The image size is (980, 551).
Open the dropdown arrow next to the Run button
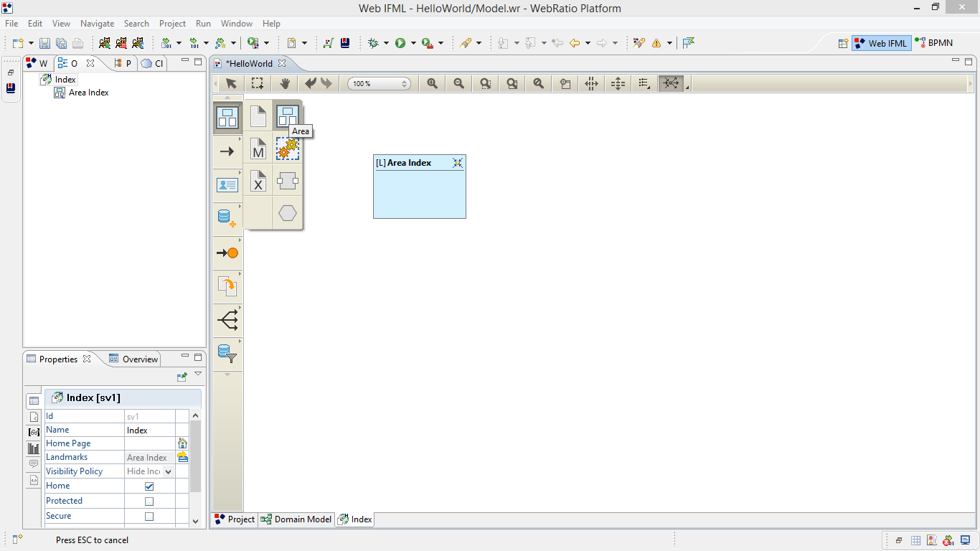click(413, 43)
